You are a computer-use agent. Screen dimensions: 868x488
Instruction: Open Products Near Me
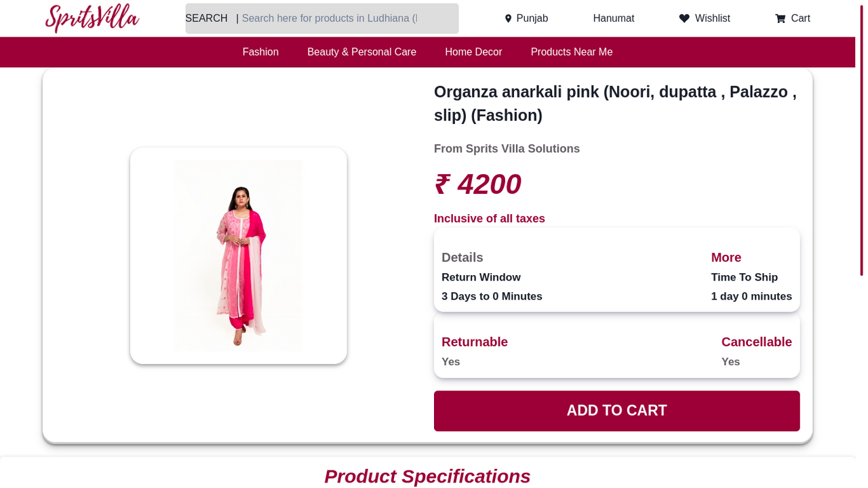coord(572,52)
